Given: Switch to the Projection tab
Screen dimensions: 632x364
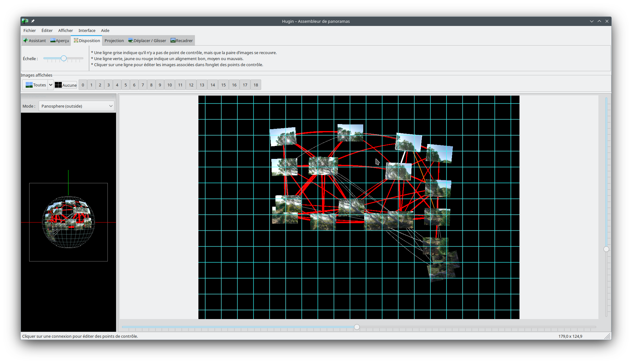Looking at the screenshot, I should click(114, 41).
